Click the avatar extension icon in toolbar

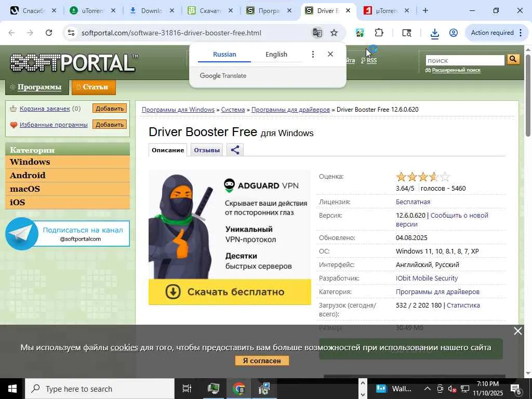pyautogui.click(x=360, y=33)
